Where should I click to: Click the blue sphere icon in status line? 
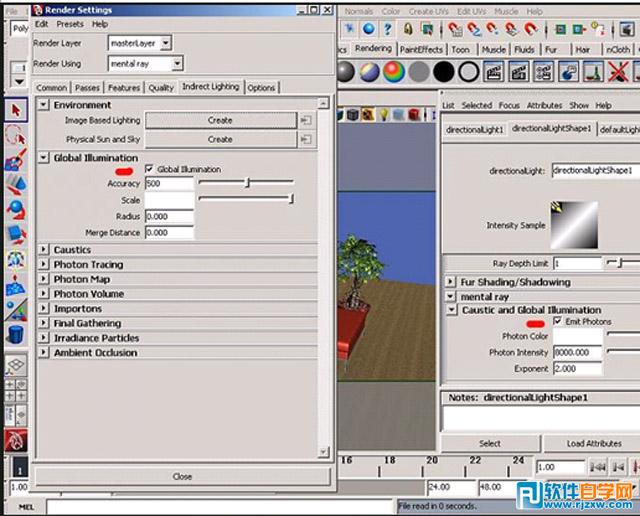point(369,29)
